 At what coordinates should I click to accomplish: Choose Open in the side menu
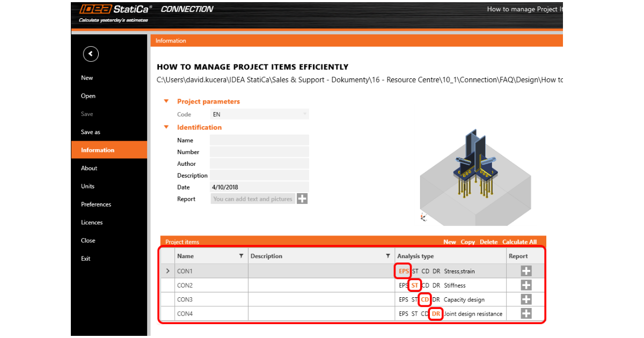(x=88, y=96)
